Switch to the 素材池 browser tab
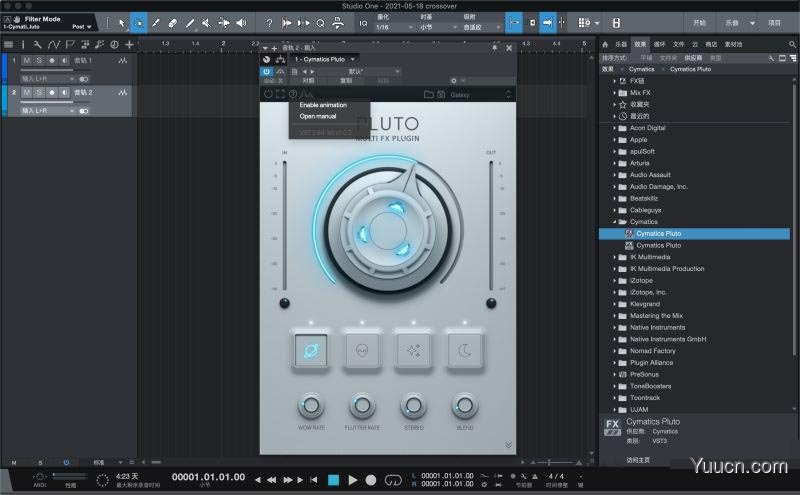This screenshot has height=495, width=800. (x=733, y=44)
